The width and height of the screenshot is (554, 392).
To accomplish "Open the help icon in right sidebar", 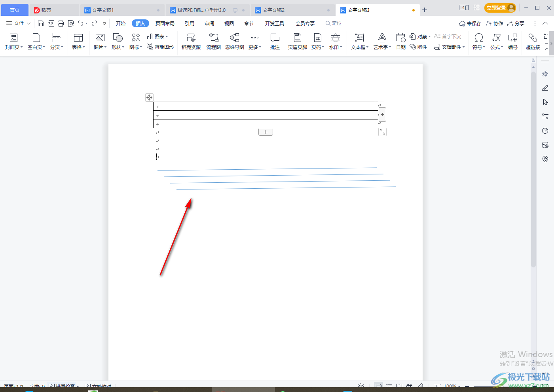I will pyautogui.click(x=545, y=131).
